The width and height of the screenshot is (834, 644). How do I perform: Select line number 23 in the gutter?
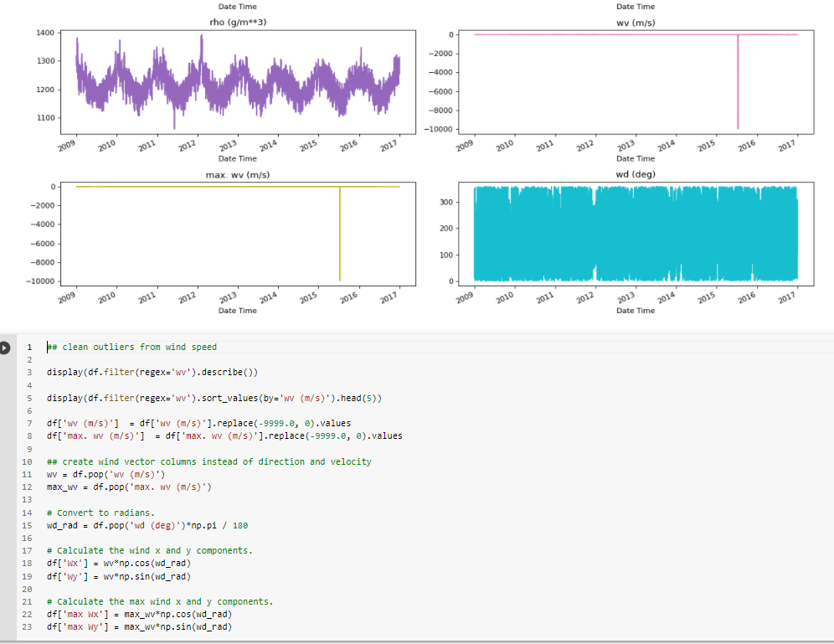pyautogui.click(x=27, y=627)
